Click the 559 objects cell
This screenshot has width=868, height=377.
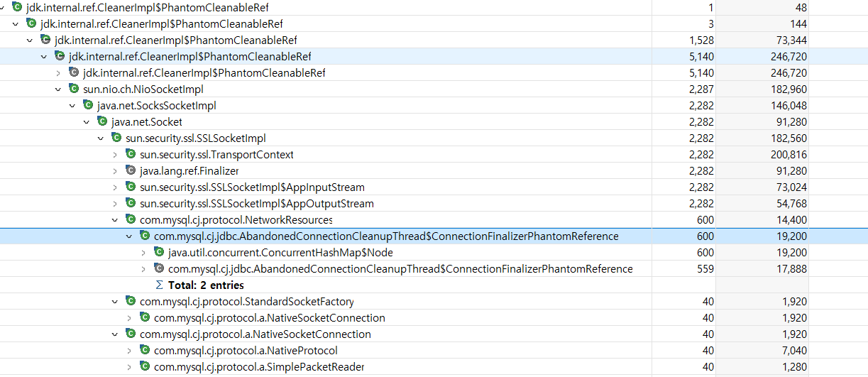[706, 268]
